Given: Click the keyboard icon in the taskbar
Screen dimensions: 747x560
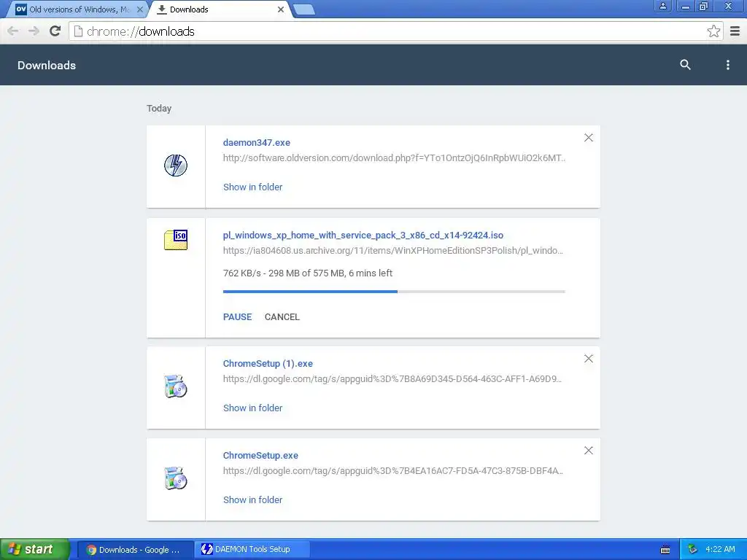Looking at the screenshot, I should [x=665, y=550].
